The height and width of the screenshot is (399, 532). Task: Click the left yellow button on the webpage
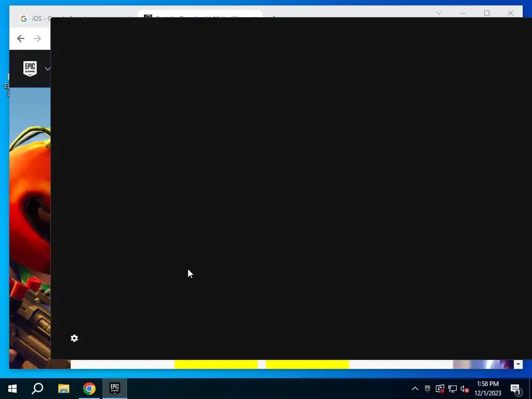[x=216, y=364]
